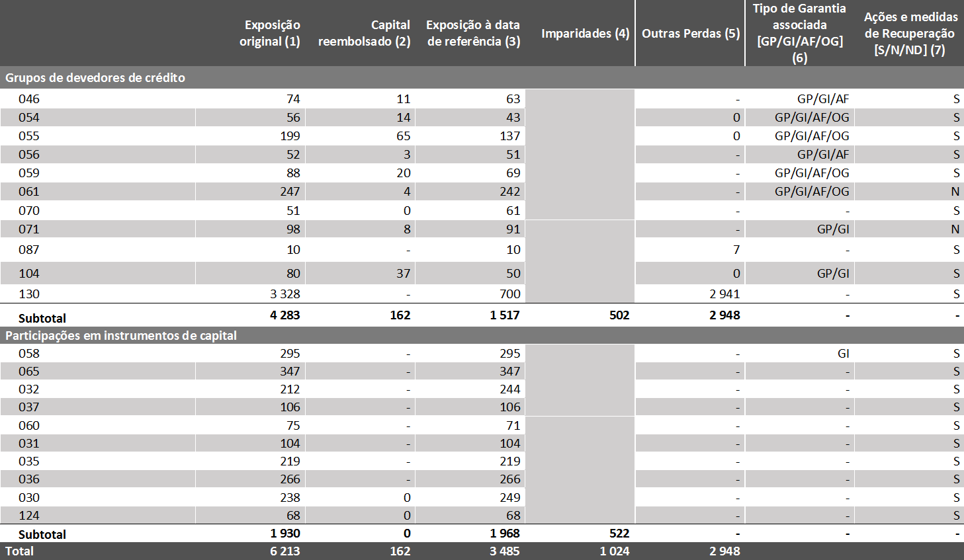This screenshot has height=560, width=964.
Task: Select row label 032
Action: [x=29, y=389]
